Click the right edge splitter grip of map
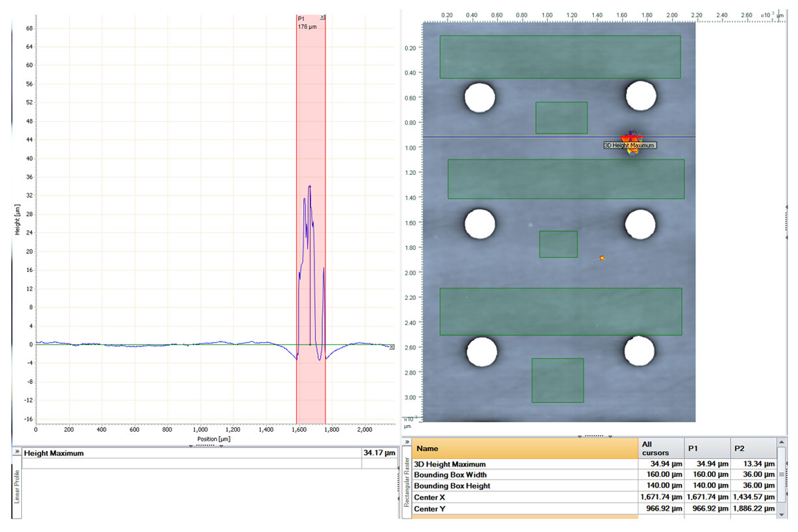798x532 pixels. click(x=787, y=223)
